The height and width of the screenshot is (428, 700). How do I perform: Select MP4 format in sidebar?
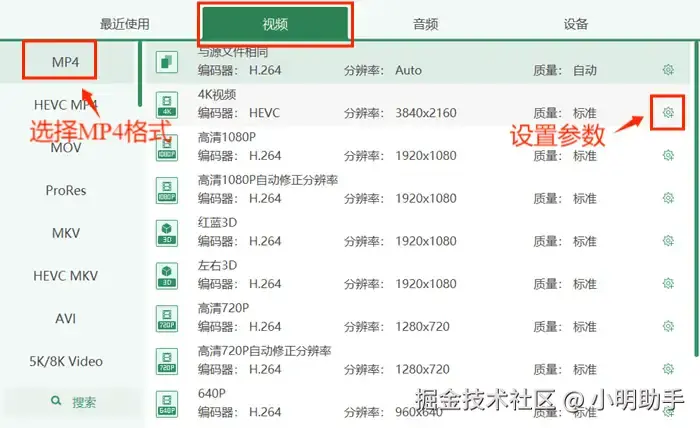66,62
